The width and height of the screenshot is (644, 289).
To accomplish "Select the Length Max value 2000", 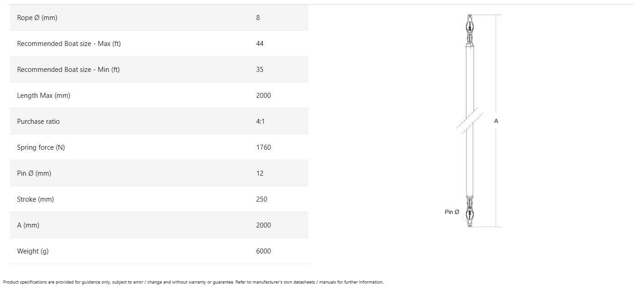I will tap(263, 96).
